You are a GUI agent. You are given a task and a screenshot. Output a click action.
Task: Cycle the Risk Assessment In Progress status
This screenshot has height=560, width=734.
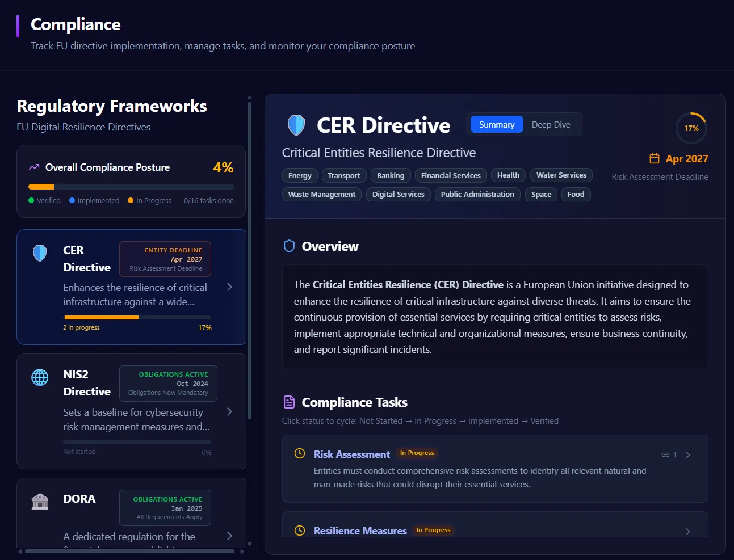point(417,453)
